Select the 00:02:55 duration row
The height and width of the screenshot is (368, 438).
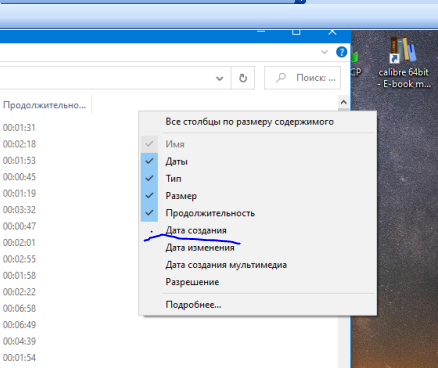(19, 259)
